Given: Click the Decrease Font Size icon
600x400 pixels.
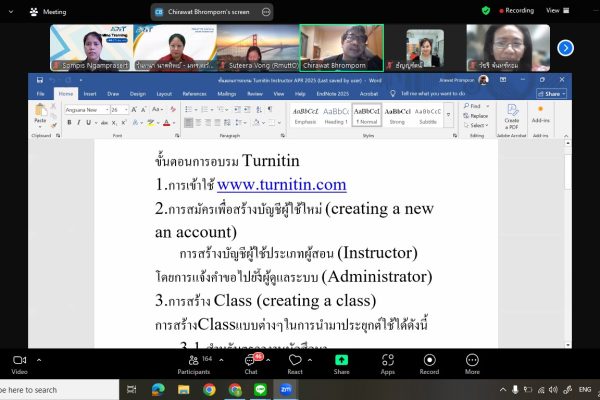Looking at the screenshot, I should 143,110.
